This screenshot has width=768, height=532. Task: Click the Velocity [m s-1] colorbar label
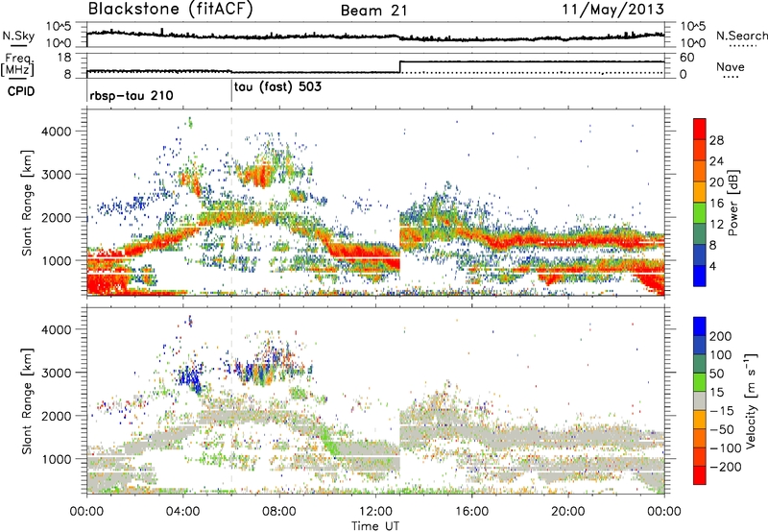point(750,400)
